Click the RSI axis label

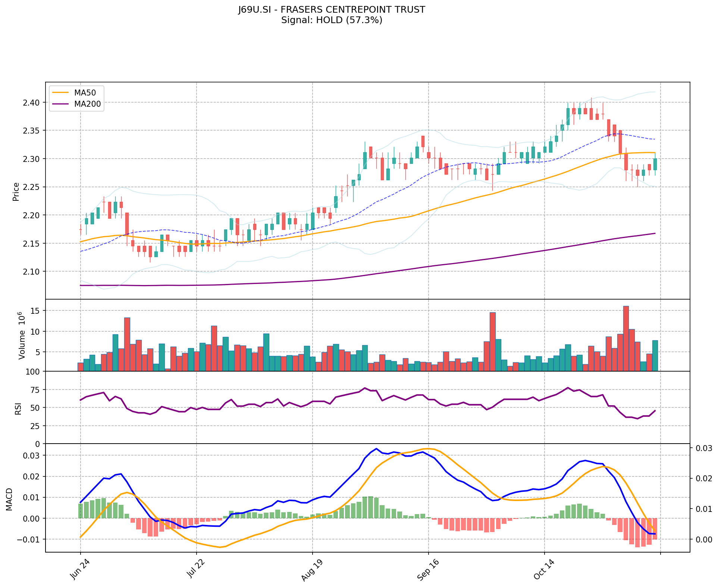(x=18, y=408)
